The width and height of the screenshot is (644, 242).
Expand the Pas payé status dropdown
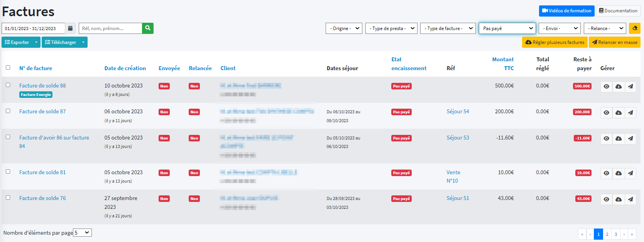point(507,28)
